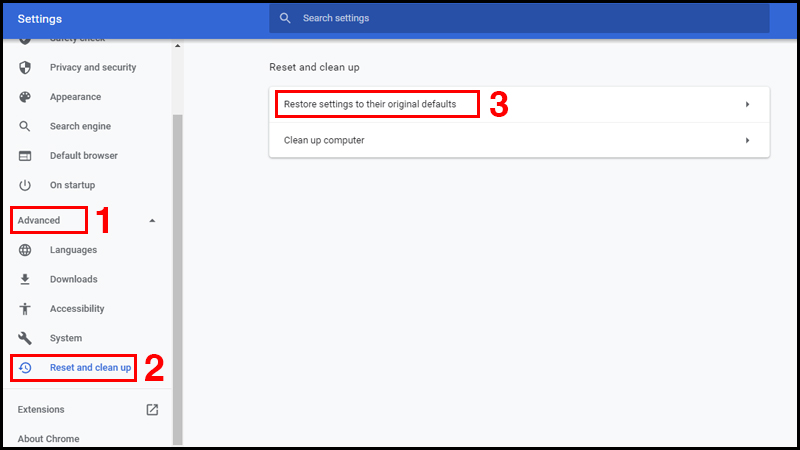
Task: Click the Privacy and security shield icon
Action: tap(25, 67)
